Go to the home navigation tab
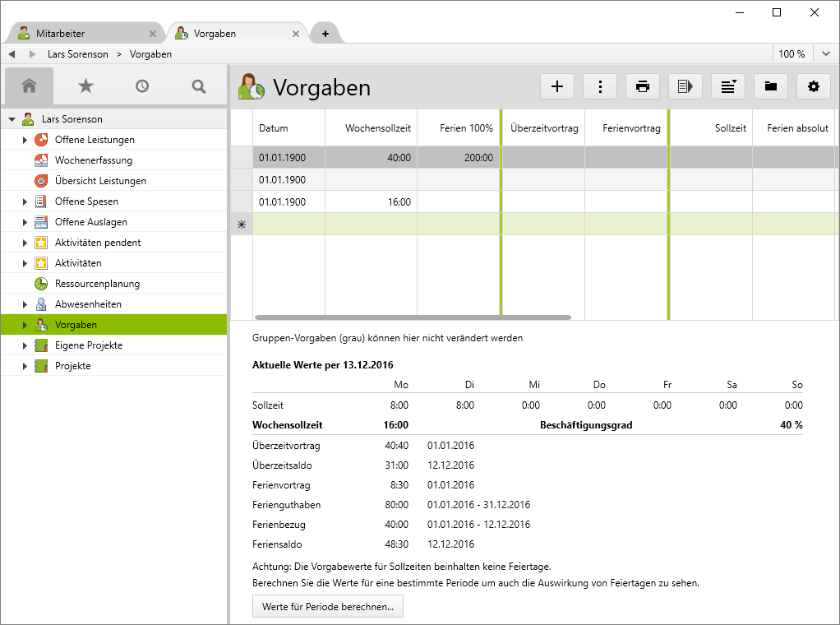The height and width of the screenshot is (625, 840). pyautogui.click(x=30, y=86)
